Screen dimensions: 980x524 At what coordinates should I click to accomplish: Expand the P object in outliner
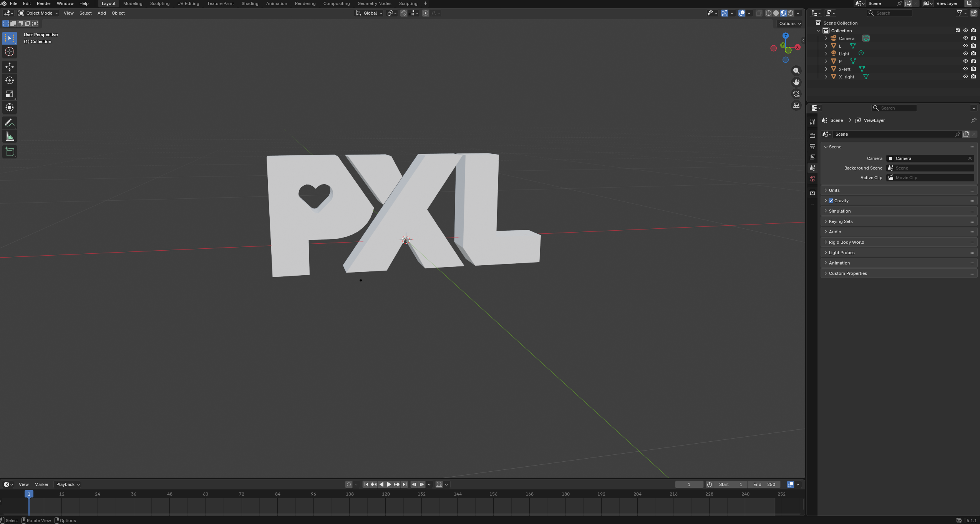click(x=826, y=61)
